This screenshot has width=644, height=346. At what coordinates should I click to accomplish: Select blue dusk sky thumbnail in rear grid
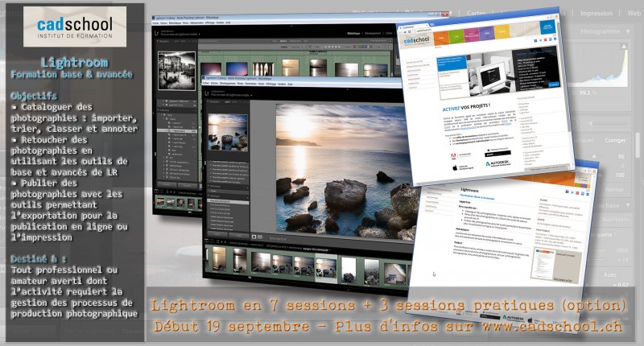237,69
